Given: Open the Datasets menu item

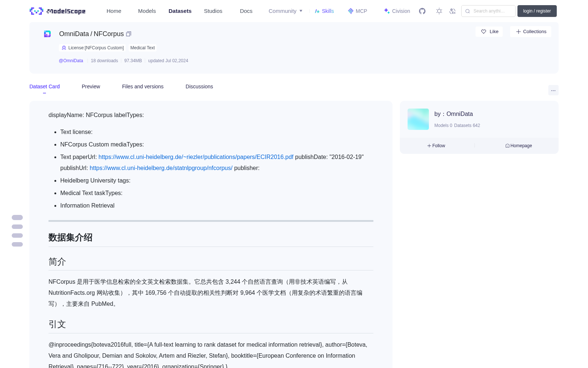Looking at the screenshot, I should pyautogui.click(x=180, y=11).
